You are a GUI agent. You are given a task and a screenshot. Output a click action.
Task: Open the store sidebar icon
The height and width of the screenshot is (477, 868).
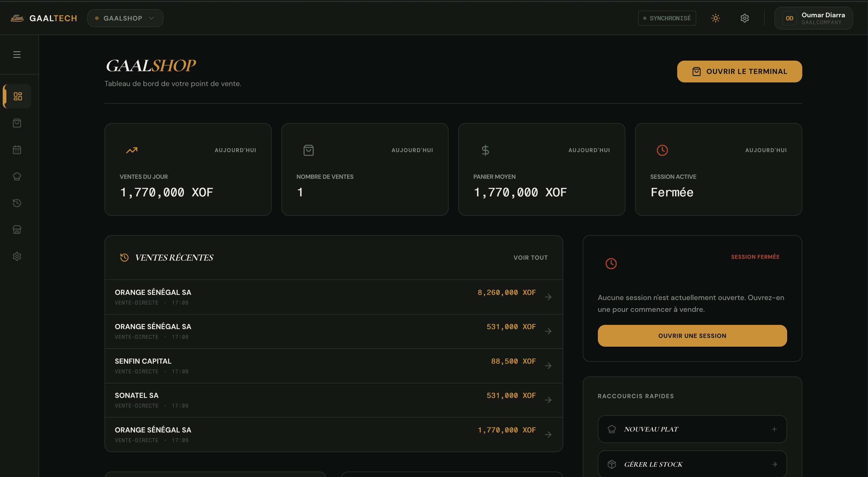coord(17,230)
